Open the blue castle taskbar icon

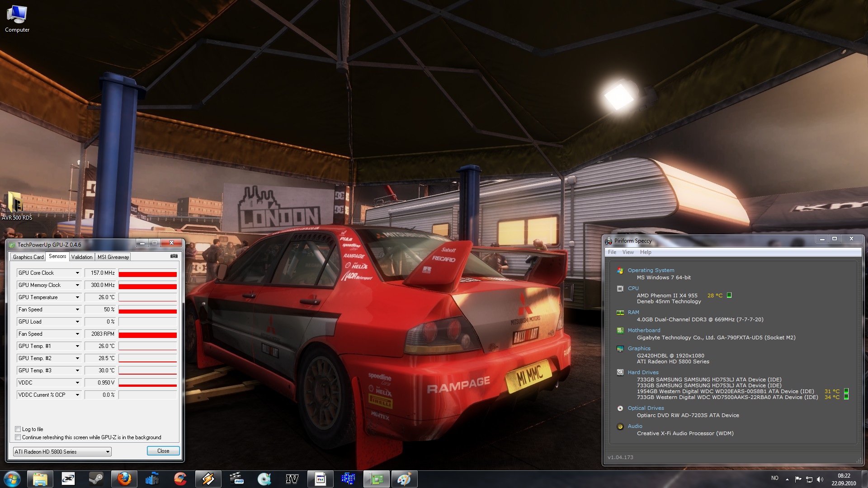[x=152, y=479]
